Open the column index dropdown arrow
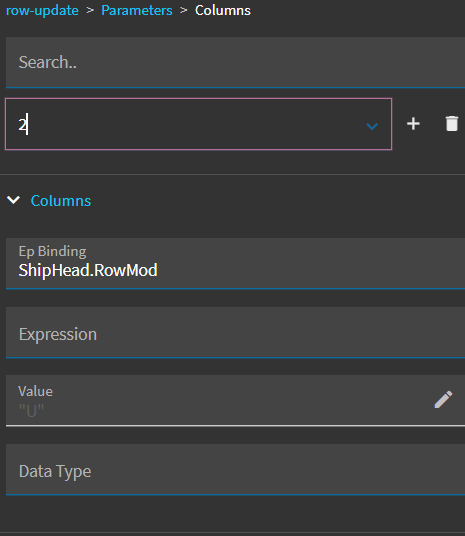 pos(372,126)
